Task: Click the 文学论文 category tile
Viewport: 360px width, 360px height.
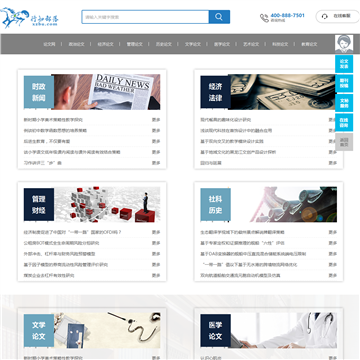Action: [x=39, y=331]
